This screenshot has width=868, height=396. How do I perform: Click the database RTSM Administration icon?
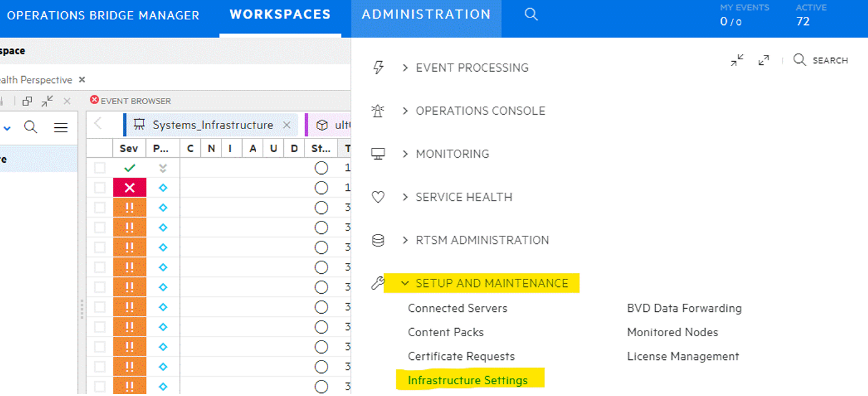pyautogui.click(x=378, y=240)
